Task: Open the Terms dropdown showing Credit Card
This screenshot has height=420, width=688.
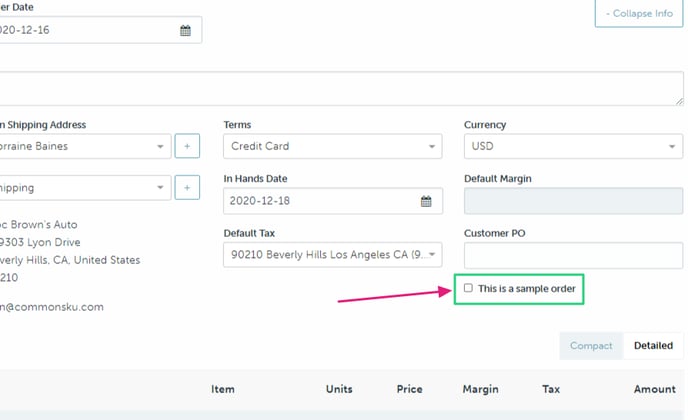Action: pos(332,146)
